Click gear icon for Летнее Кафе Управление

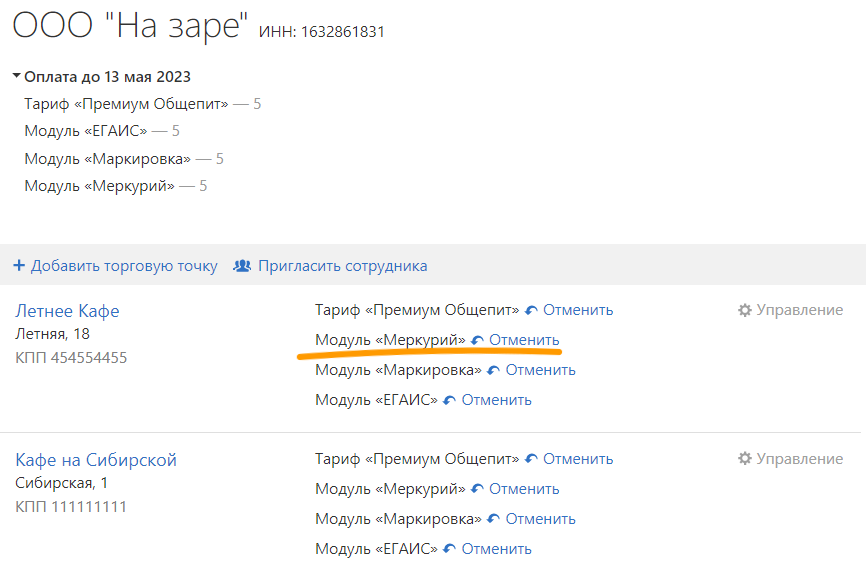(x=744, y=310)
